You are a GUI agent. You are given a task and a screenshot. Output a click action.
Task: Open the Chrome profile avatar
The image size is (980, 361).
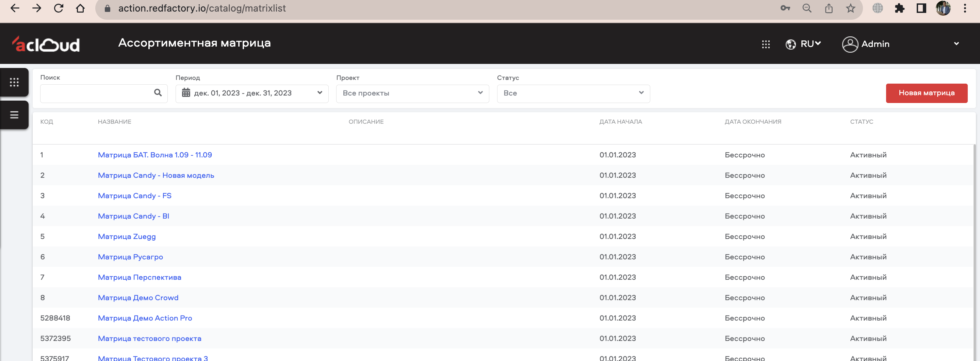pos(943,8)
